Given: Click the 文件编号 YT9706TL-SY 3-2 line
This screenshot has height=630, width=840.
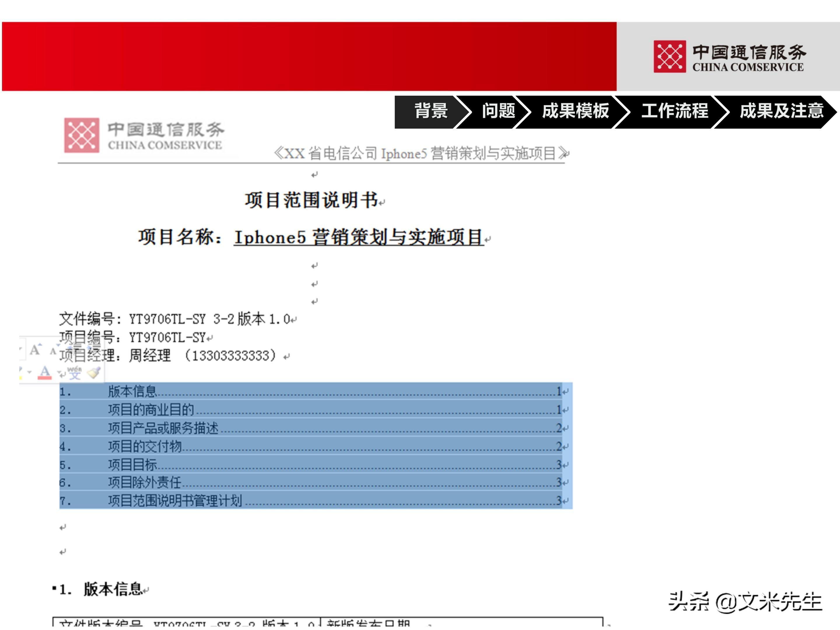Looking at the screenshot, I should pos(175,318).
